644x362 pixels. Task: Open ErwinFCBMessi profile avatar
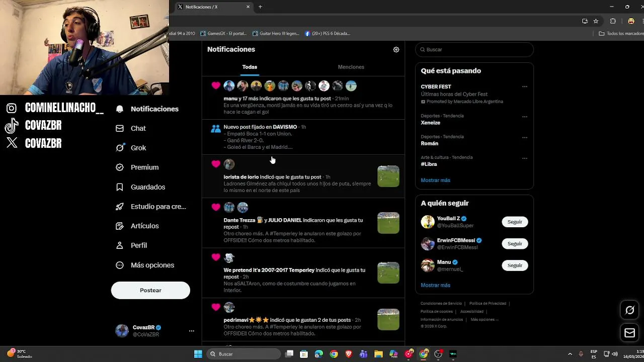coord(428,244)
